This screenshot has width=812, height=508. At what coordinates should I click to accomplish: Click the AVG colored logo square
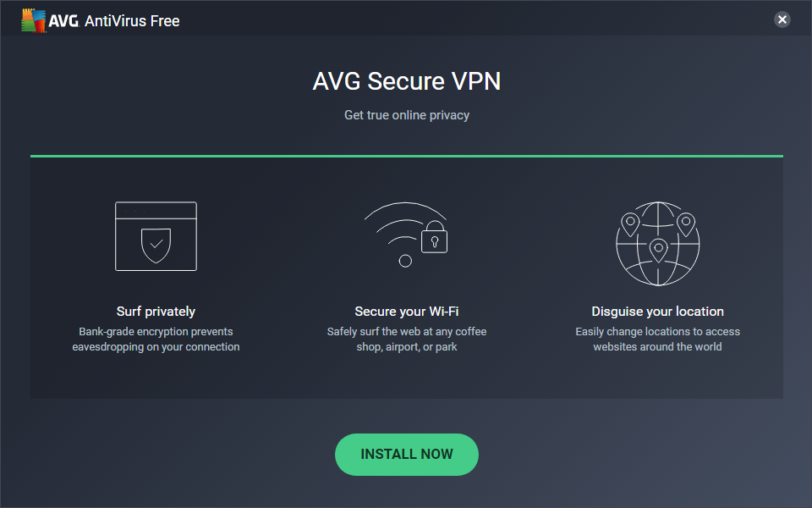[x=33, y=20]
